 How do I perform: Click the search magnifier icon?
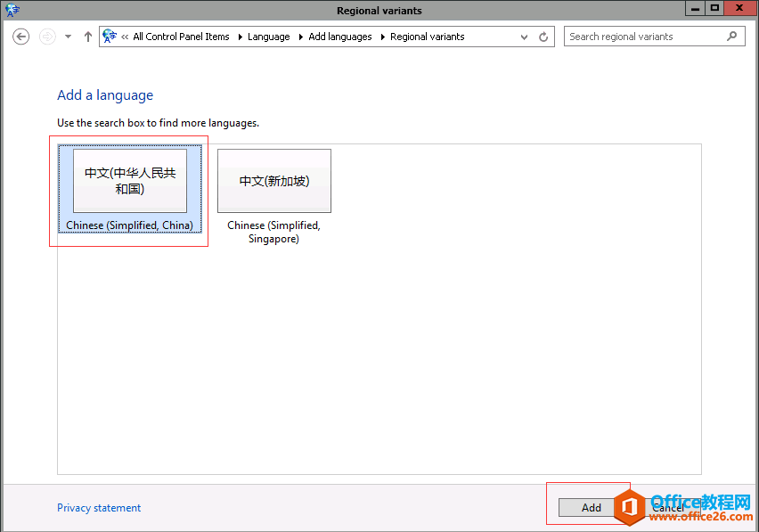tap(732, 36)
